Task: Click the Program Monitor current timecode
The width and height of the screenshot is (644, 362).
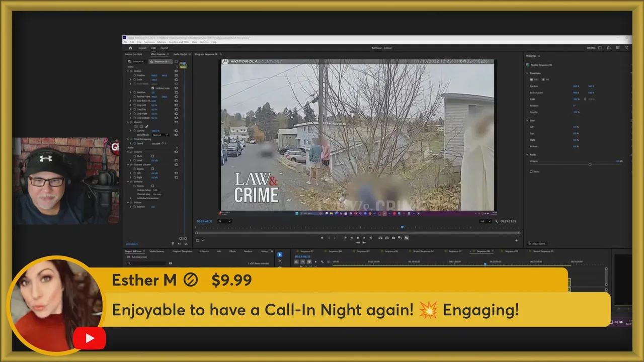Action: 205,221
